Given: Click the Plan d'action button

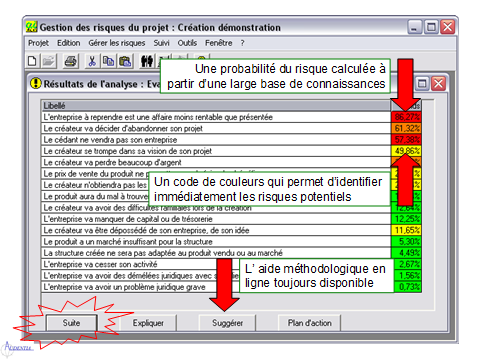Looking at the screenshot, I should tap(310, 323).
